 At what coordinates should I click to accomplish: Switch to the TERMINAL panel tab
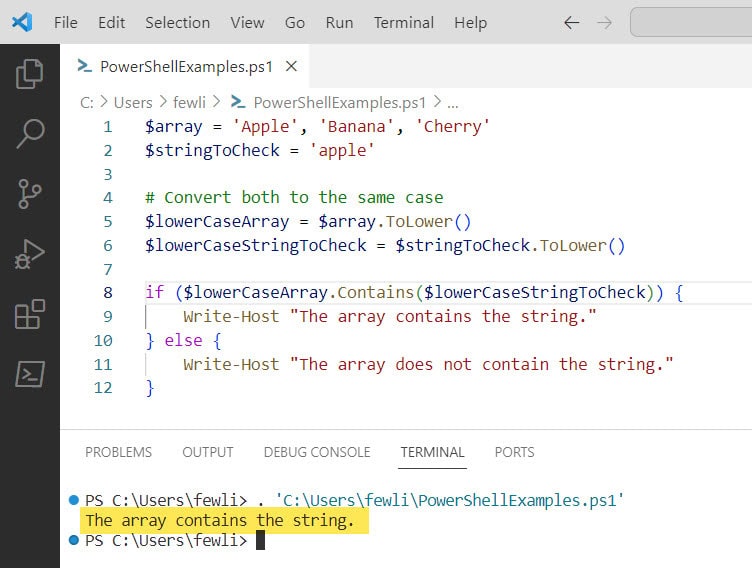tap(433, 452)
